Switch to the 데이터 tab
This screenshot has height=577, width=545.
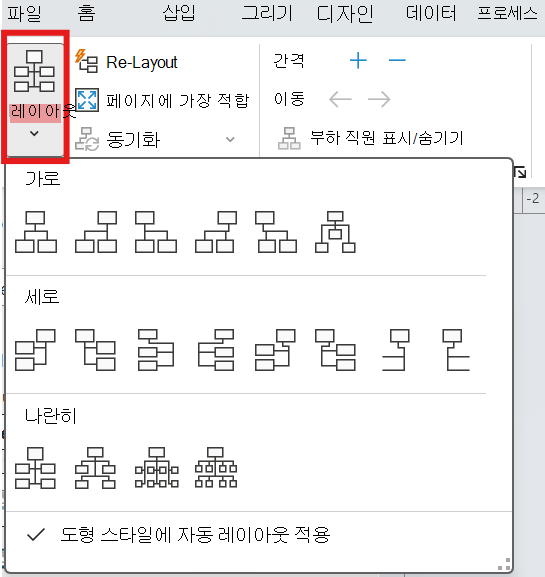click(x=431, y=14)
